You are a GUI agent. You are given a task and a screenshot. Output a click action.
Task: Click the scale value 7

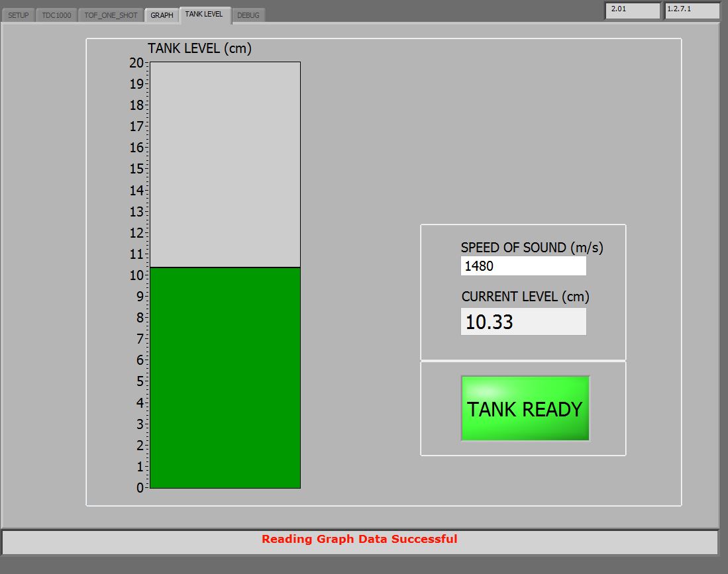(140, 339)
